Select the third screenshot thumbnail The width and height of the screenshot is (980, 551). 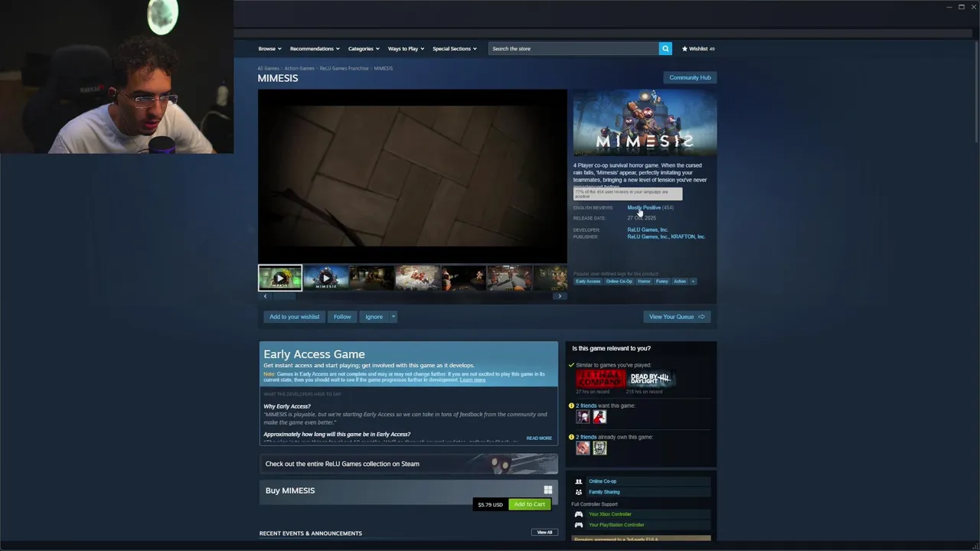tap(372, 278)
